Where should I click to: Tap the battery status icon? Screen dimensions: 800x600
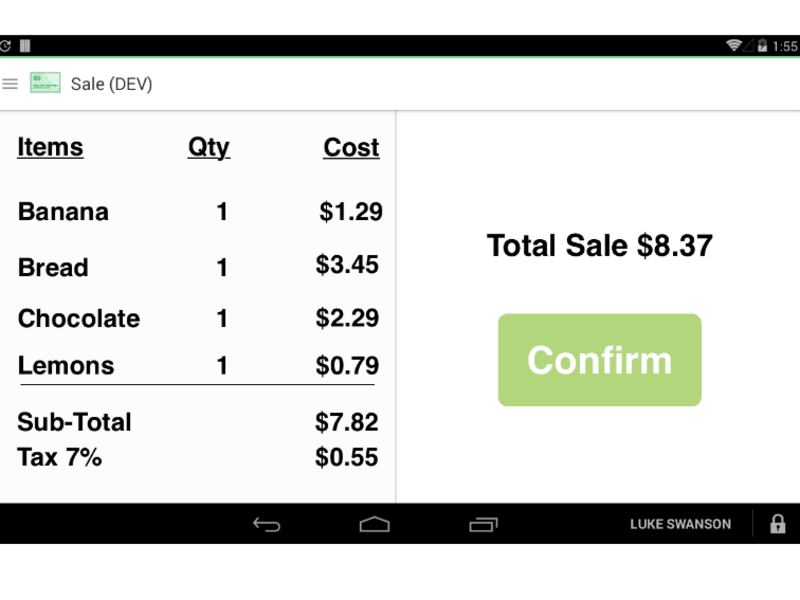[x=762, y=46]
